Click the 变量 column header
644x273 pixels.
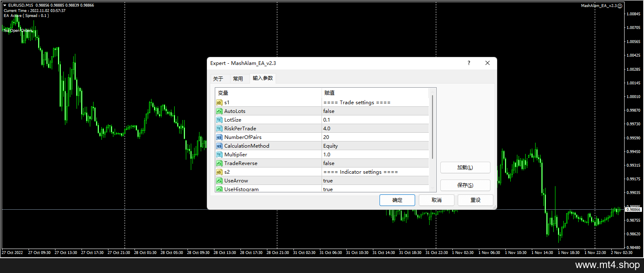click(268, 93)
